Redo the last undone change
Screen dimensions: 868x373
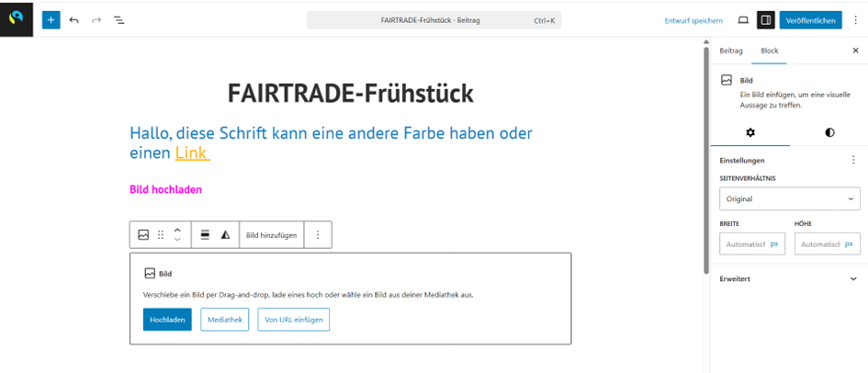pyautogui.click(x=96, y=20)
